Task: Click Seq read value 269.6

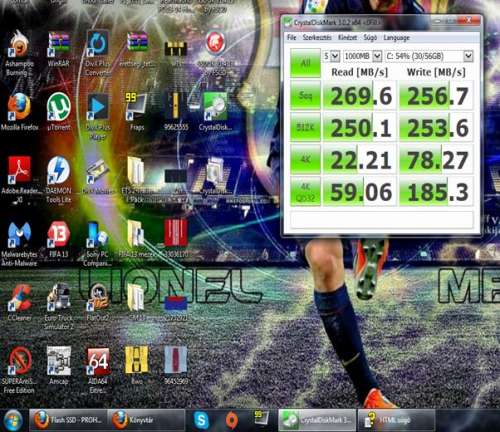Action: click(360, 95)
